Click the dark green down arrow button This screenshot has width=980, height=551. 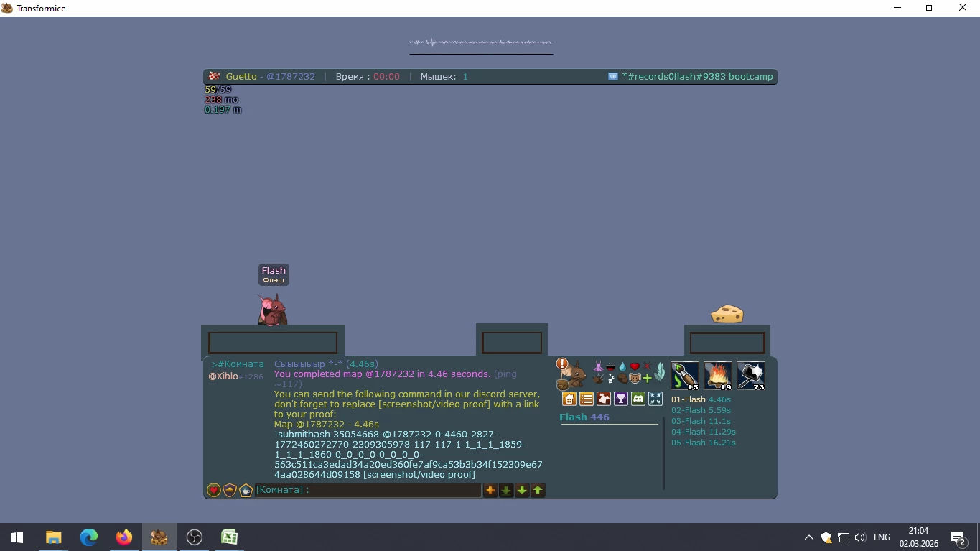506,490
